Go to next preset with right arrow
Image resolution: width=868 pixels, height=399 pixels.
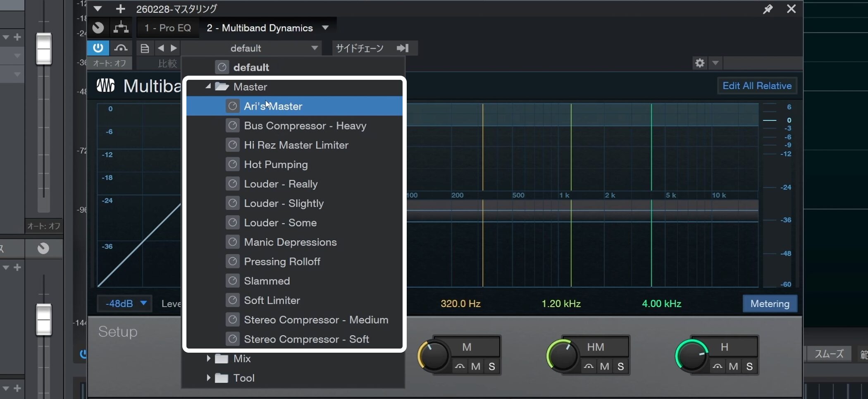click(174, 48)
